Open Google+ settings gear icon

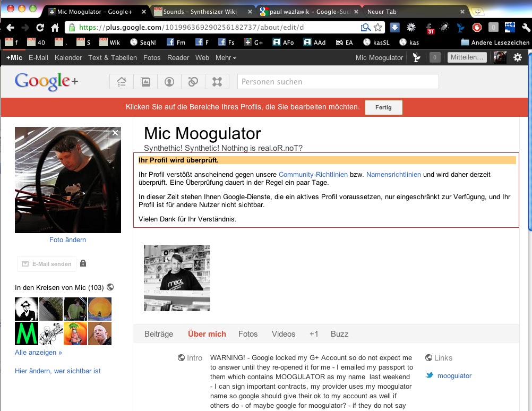pos(518,57)
